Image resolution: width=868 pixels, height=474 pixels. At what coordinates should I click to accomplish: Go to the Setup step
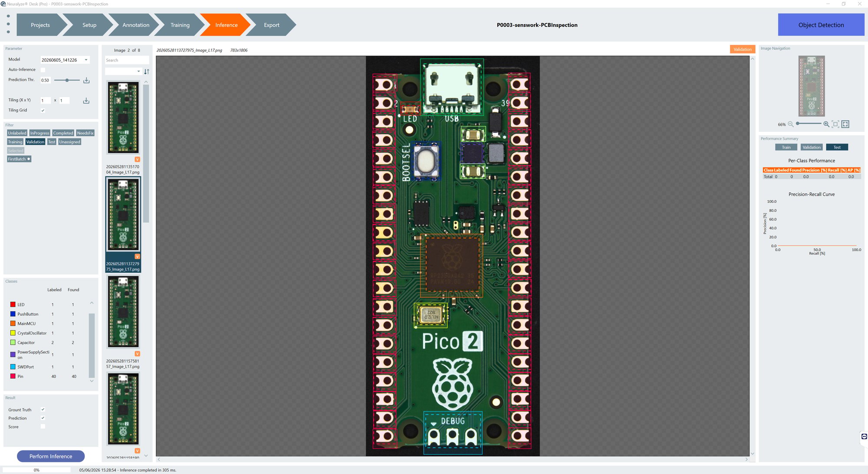[x=89, y=25]
